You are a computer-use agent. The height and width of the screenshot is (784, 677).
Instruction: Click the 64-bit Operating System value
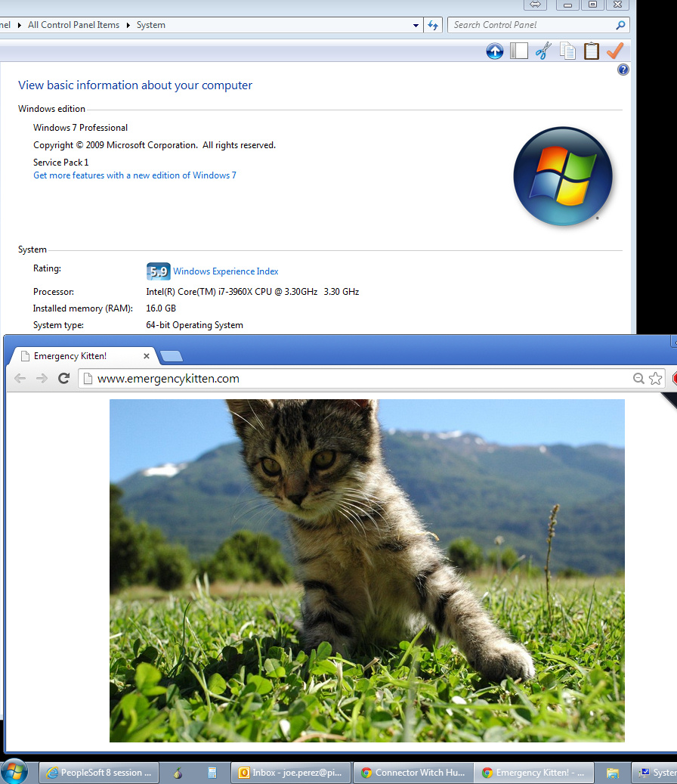(194, 326)
